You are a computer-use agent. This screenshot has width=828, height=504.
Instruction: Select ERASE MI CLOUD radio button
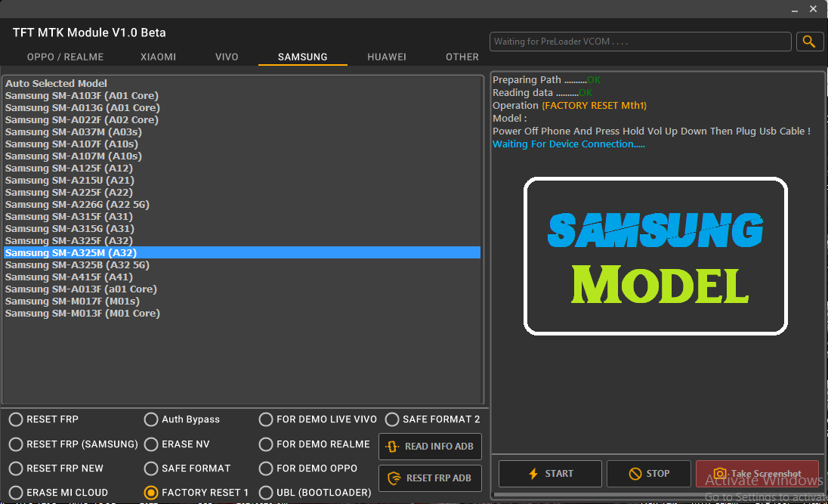[x=59, y=493]
